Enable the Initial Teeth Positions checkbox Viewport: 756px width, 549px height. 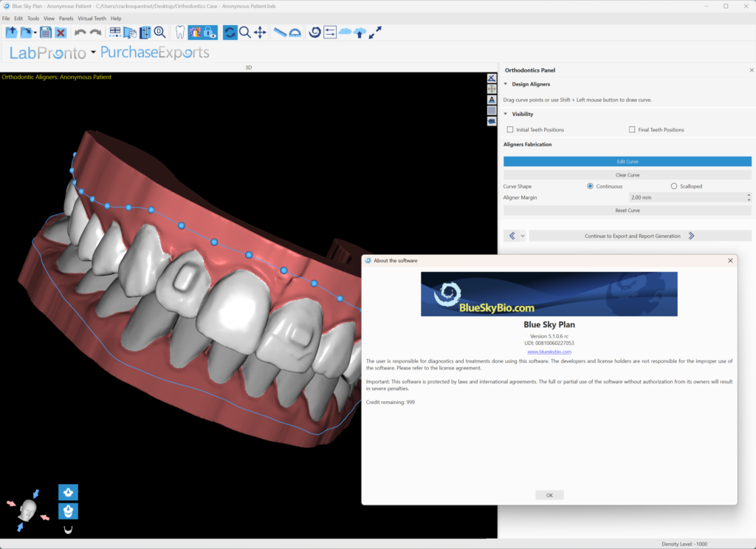510,129
